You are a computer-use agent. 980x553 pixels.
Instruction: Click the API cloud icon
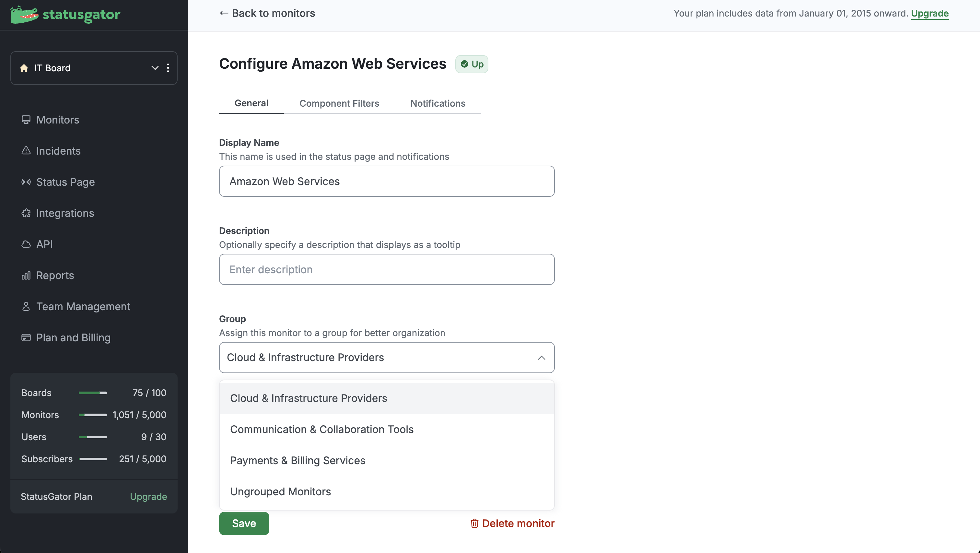pos(26,244)
